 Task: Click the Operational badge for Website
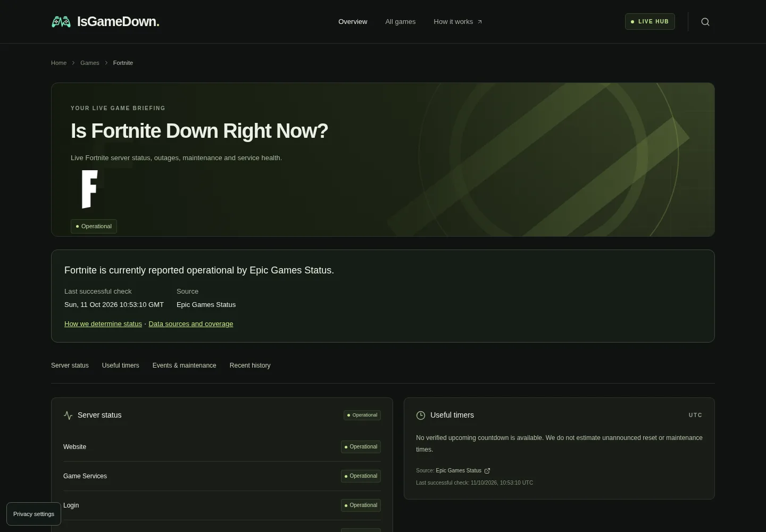coord(361,447)
